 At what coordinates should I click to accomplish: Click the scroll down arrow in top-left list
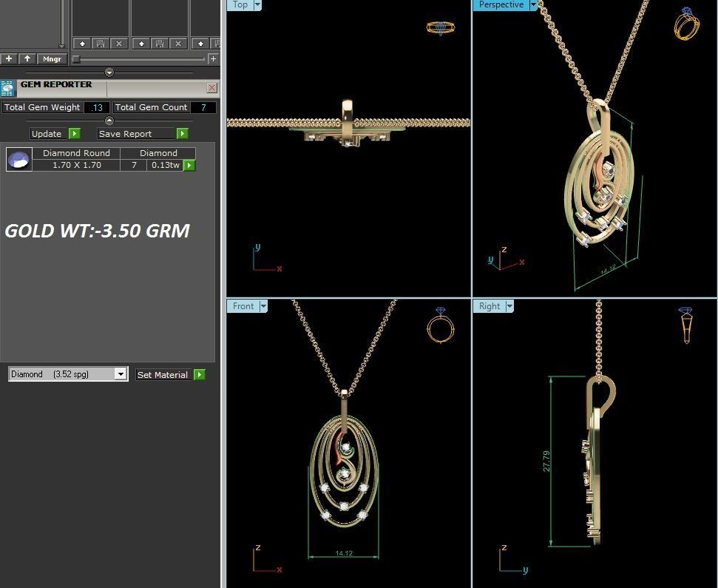(62, 46)
